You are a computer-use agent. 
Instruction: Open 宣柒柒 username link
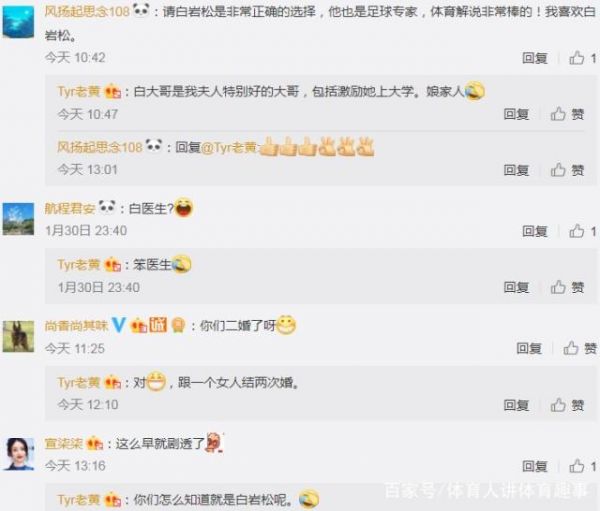(x=64, y=444)
